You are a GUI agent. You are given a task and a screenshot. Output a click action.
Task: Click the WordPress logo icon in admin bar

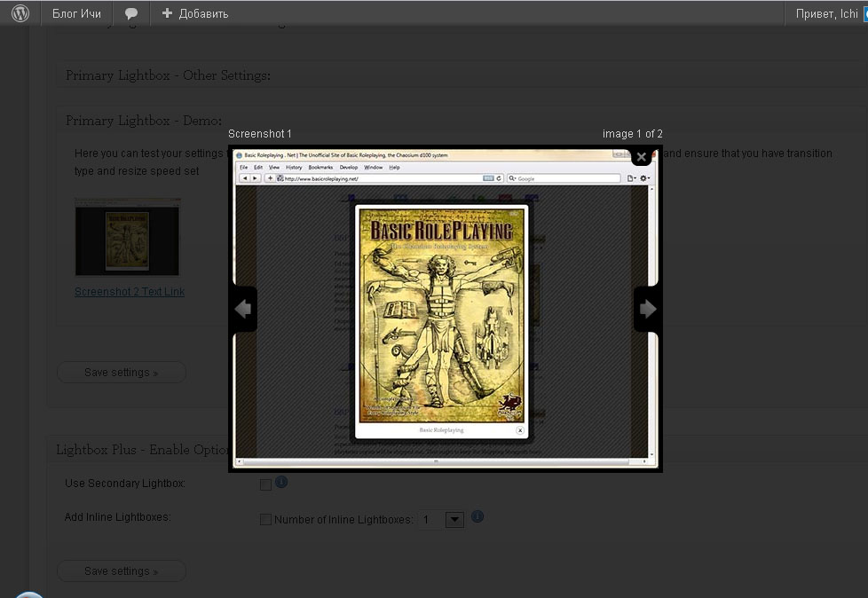(20, 13)
